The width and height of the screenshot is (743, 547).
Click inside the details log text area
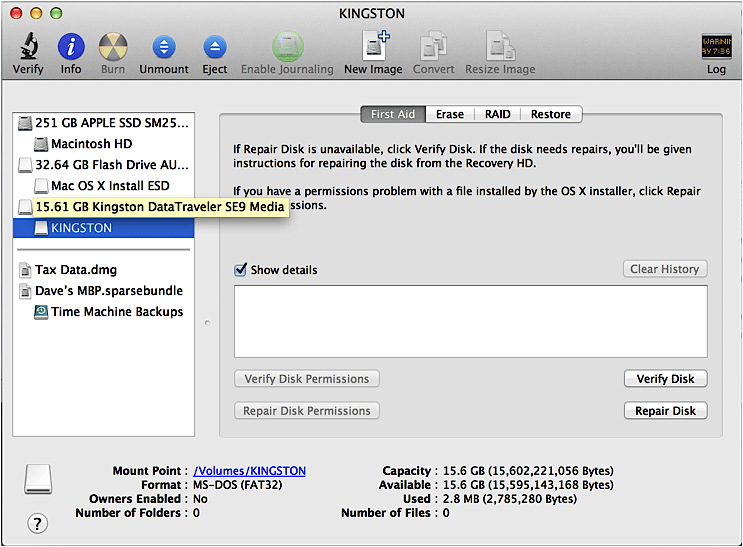(x=470, y=321)
